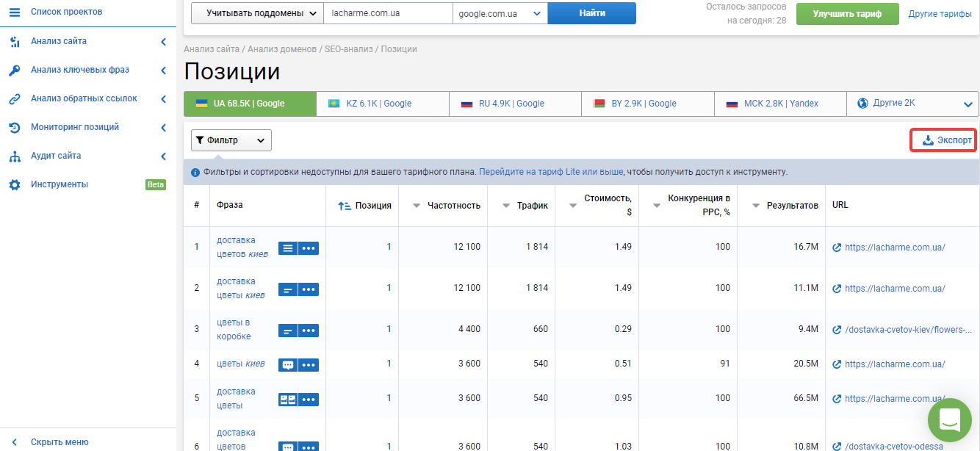Click the 66.5M results value
The width and height of the screenshot is (980, 451).
806,398
